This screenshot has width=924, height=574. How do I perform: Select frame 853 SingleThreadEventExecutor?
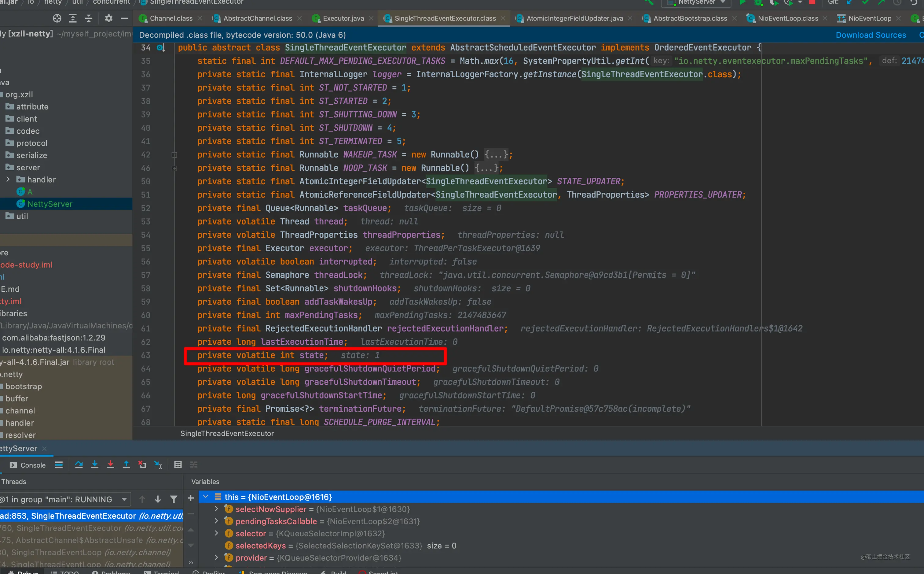tap(91, 516)
